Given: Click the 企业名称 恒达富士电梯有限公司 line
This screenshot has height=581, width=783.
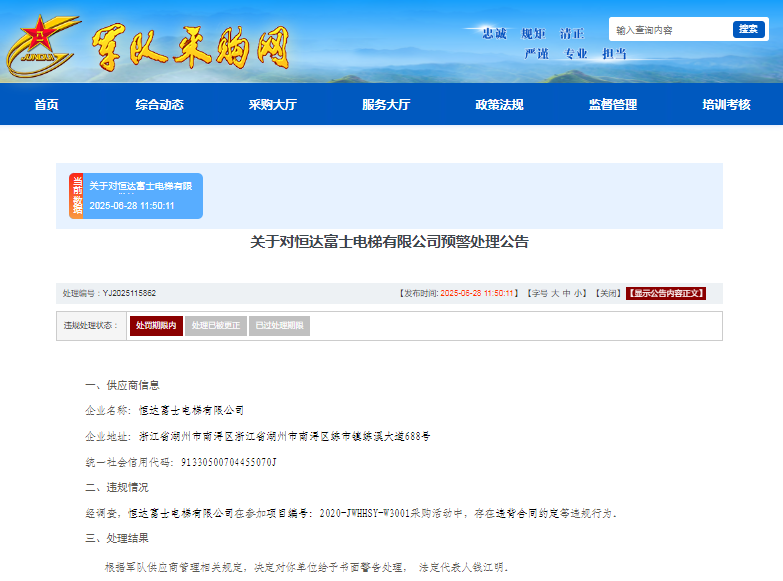Looking at the screenshot, I should [x=164, y=411].
